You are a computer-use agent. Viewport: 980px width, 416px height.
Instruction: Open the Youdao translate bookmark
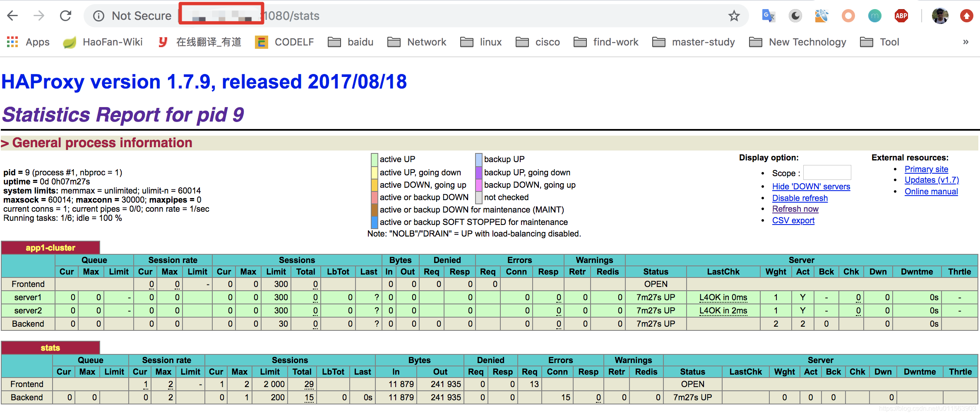[x=200, y=42]
